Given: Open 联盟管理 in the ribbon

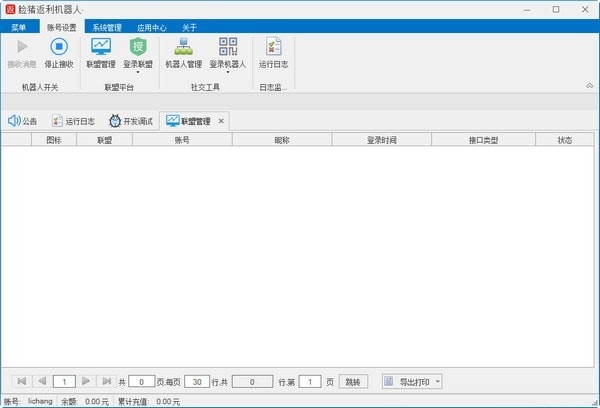Looking at the screenshot, I should click(101, 54).
